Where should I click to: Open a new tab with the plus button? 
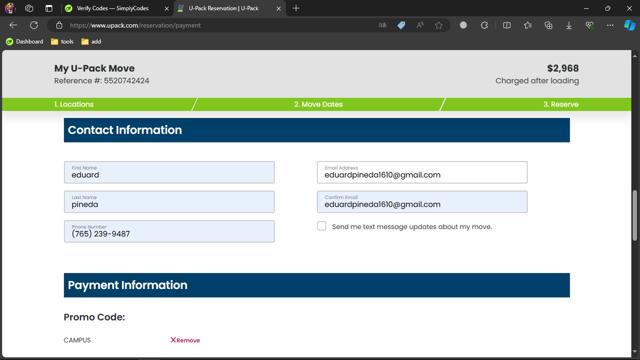click(296, 8)
